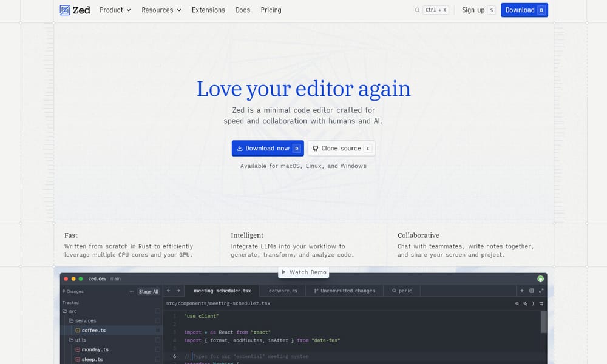
Task: Toggle the staging checkbox next to monday.ts
Action: tap(157, 349)
